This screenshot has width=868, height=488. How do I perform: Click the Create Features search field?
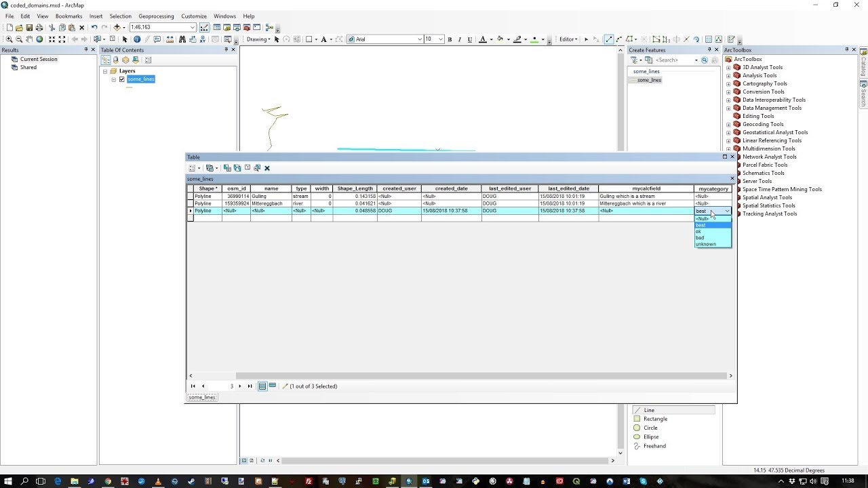673,60
